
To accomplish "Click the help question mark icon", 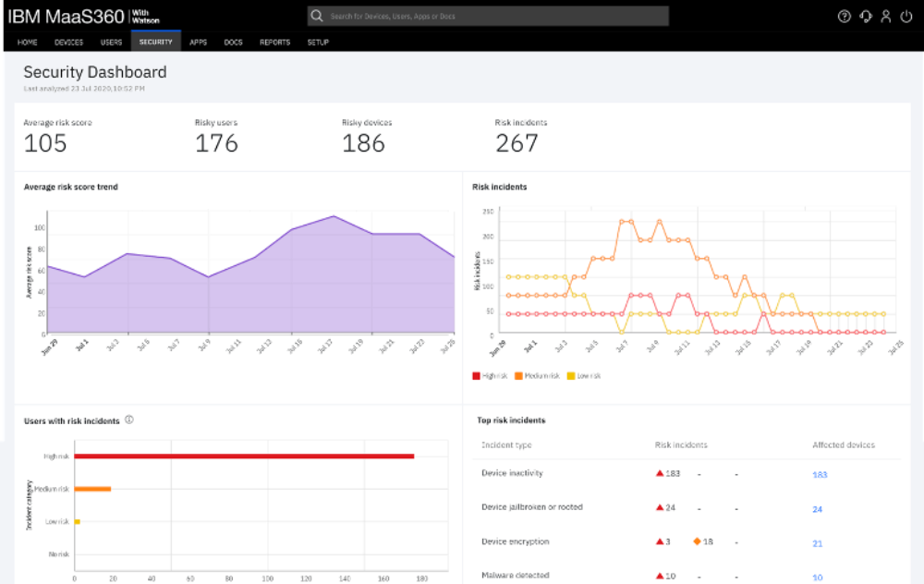I will 843,16.
